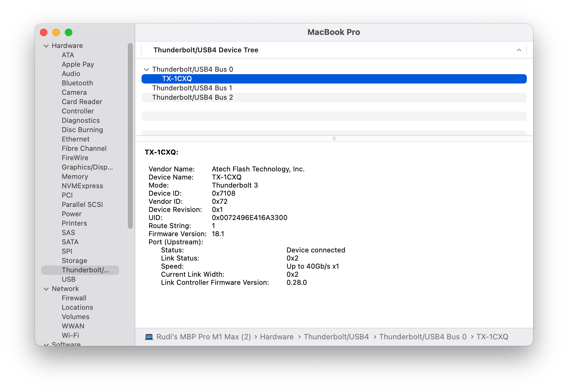
Task: Go to Hardware in the path bar
Action: 277,337
